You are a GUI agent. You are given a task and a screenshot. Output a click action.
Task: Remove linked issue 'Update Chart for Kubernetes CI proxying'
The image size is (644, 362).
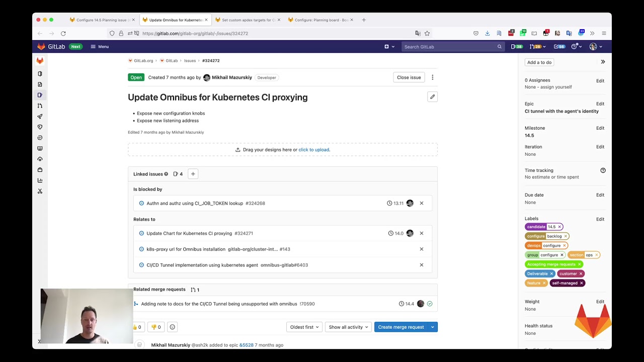422,233
